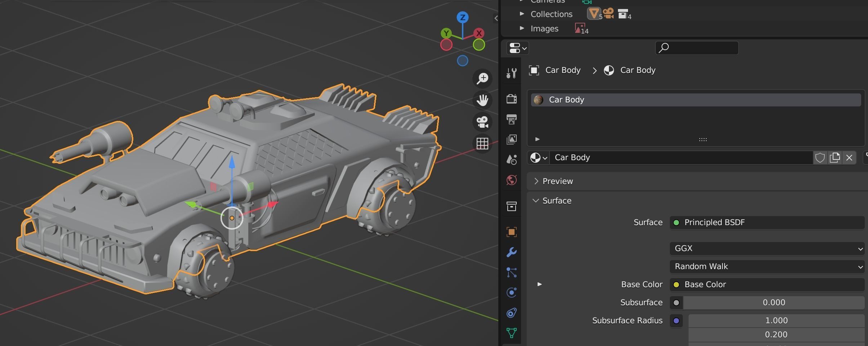Open the Object Constraints tab
This screenshot has height=346, width=868.
[x=511, y=313]
